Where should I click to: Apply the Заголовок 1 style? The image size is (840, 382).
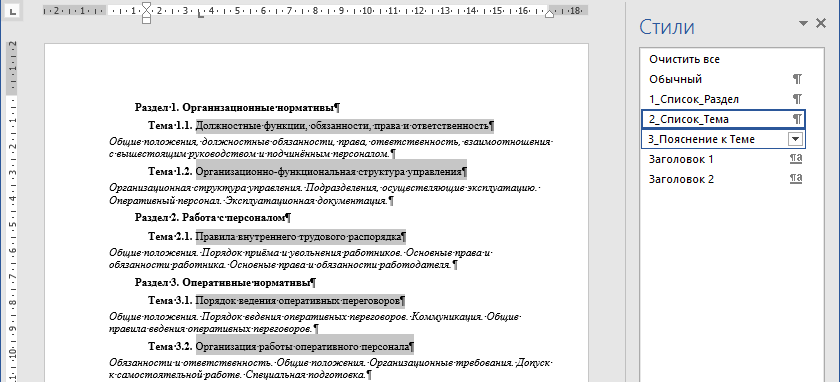click(x=723, y=159)
